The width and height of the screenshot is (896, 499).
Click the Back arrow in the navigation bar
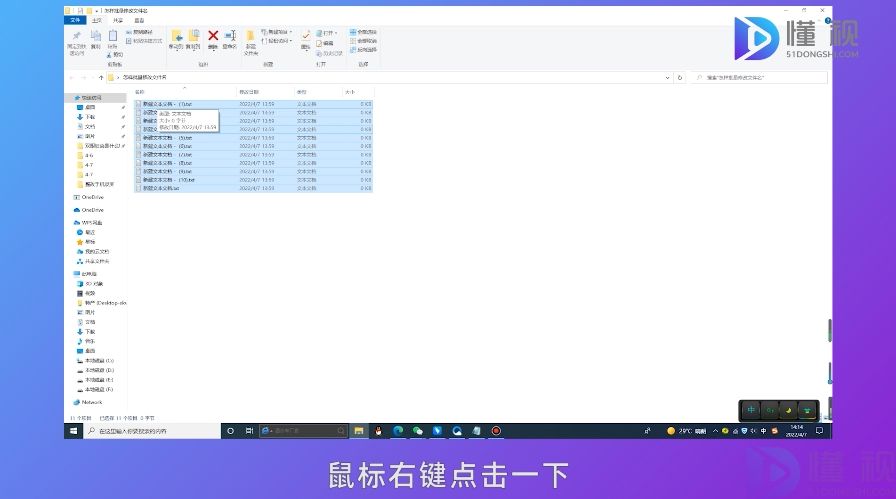71,77
